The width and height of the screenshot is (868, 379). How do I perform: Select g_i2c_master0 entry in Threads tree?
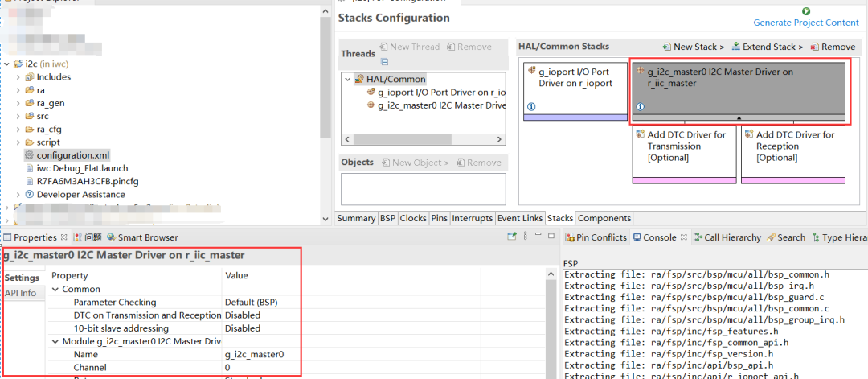(x=436, y=105)
